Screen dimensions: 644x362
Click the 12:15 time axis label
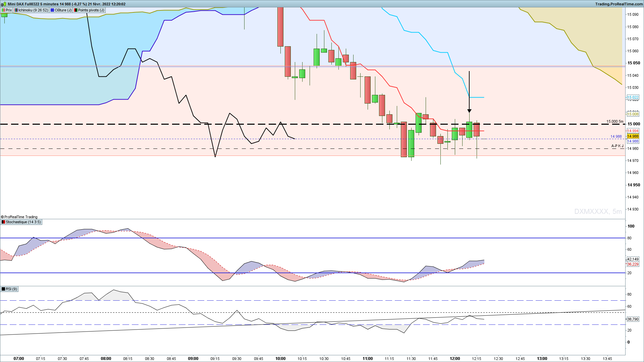tap(477, 359)
